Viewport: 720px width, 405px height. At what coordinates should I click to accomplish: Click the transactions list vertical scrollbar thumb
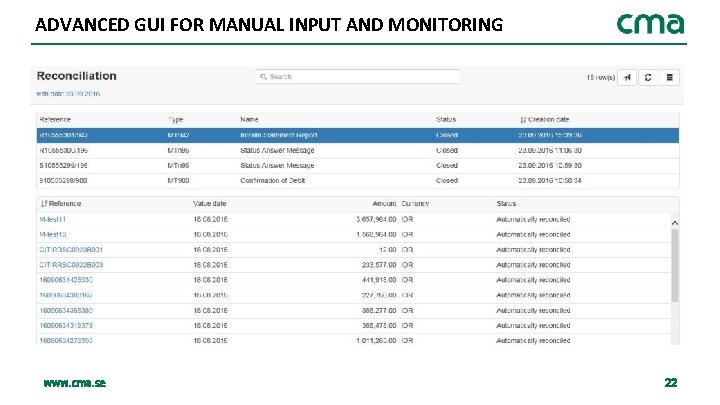point(675,265)
